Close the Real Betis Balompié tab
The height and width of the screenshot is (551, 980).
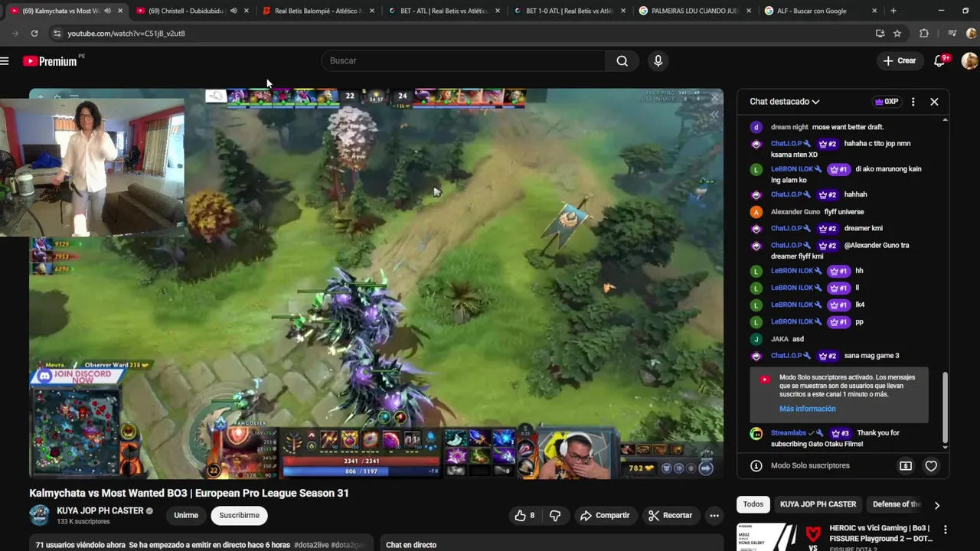(x=372, y=11)
